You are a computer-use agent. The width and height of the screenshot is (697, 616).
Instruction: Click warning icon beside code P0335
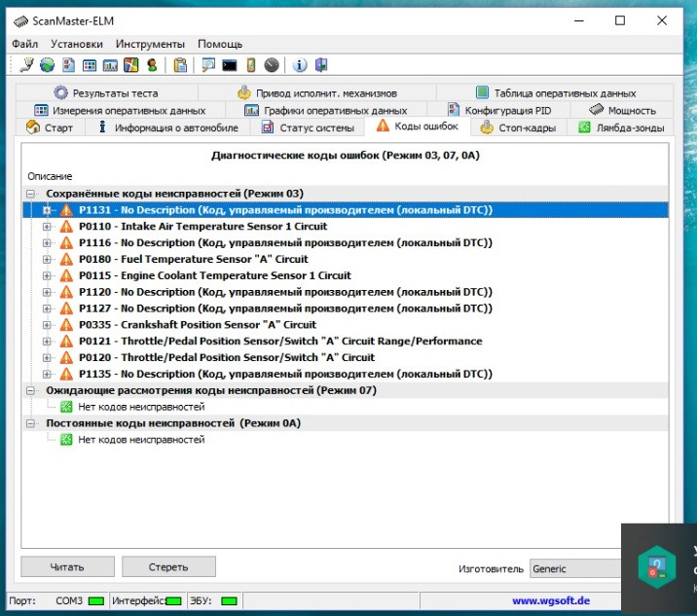click(x=66, y=325)
